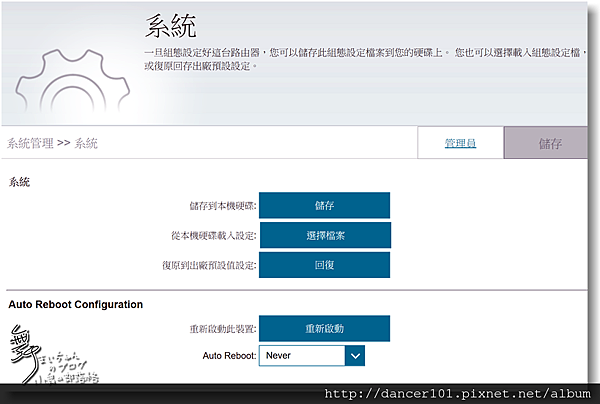
Task: Click the 從本機硬碟載入設定 label
Action: point(214,236)
